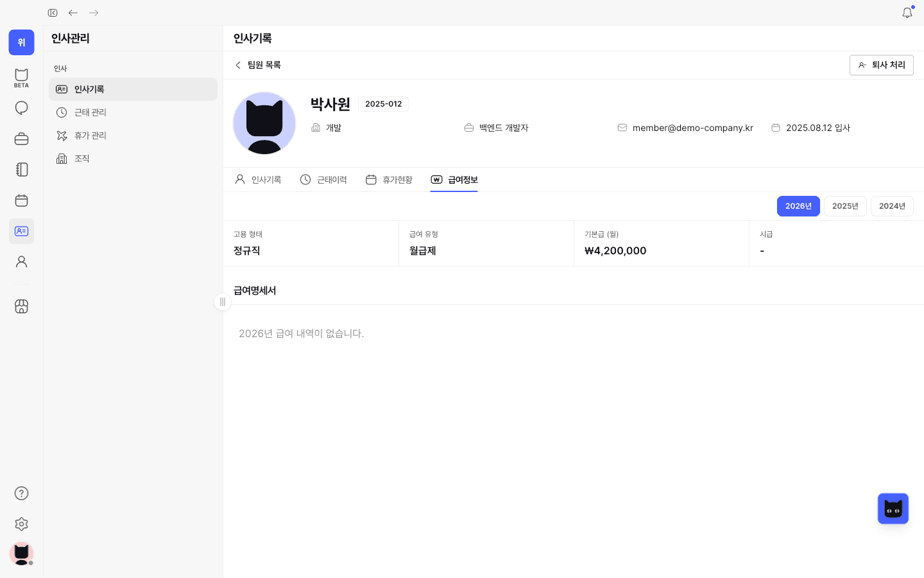The image size is (924, 578).
Task: Open the calendar icon in the rail
Action: (x=21, y=200)
